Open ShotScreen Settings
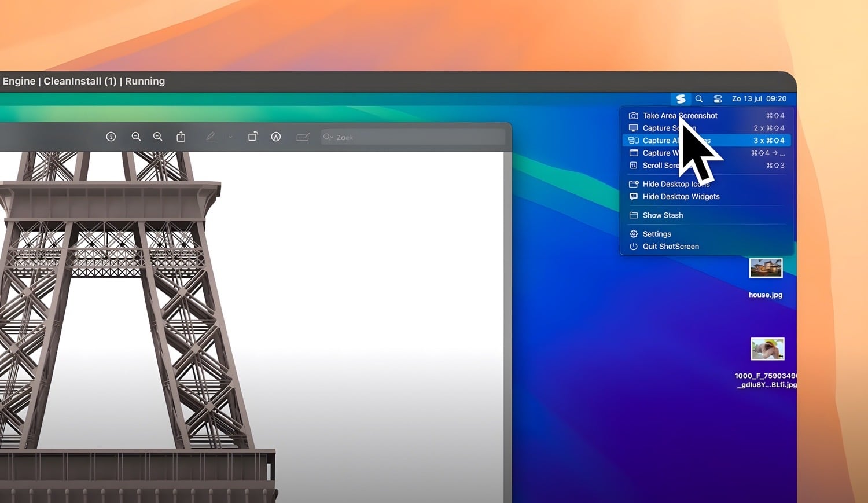This screenshot has height=503, width=868. pyautogui.click(x=657, y=234)
